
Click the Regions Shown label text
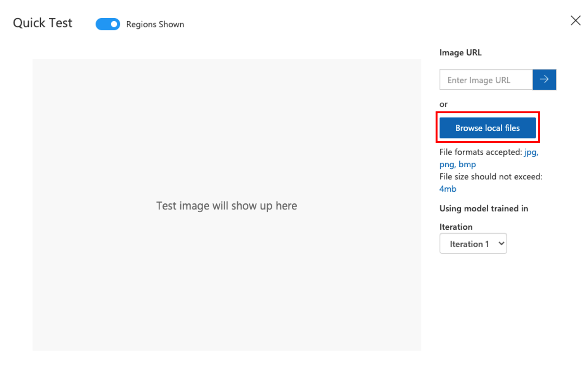155,24
